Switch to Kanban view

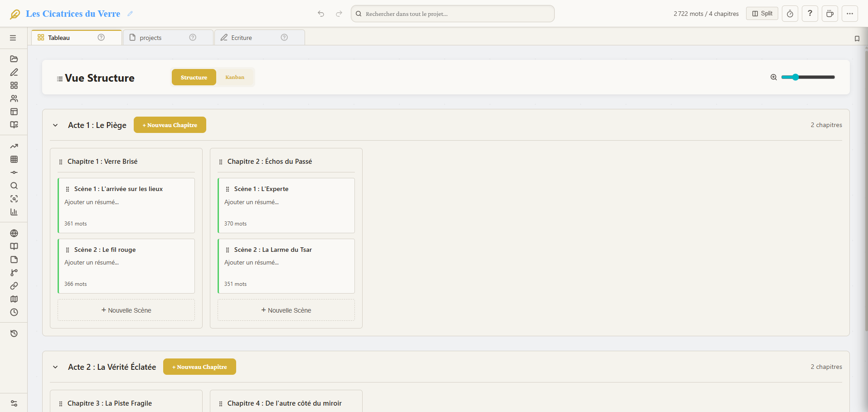pyautogui.click(x=234, y=77)
